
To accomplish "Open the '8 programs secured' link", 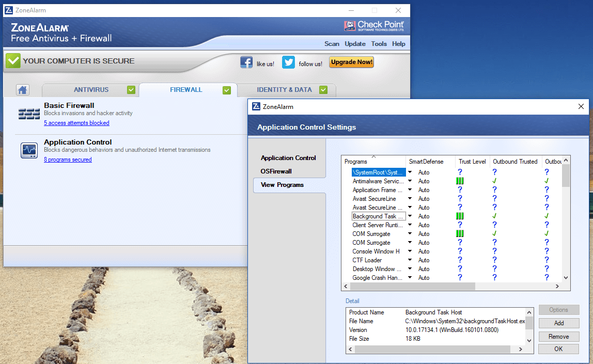I will 68,160.
